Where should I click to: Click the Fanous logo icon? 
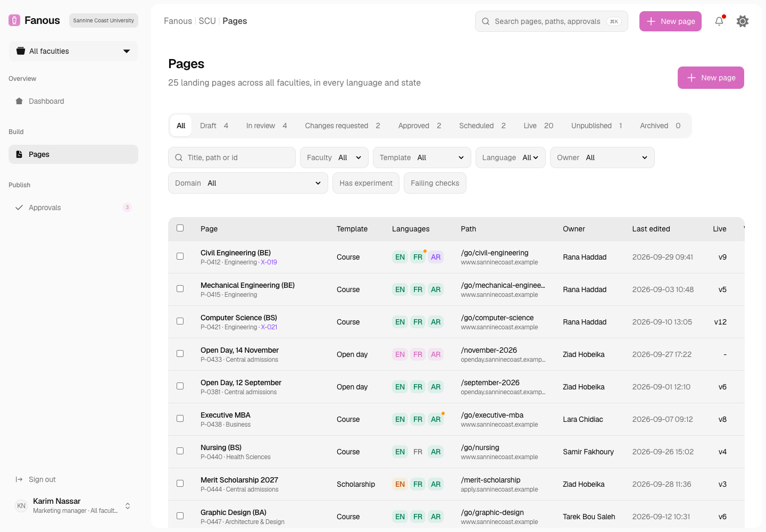click(14, 20)
